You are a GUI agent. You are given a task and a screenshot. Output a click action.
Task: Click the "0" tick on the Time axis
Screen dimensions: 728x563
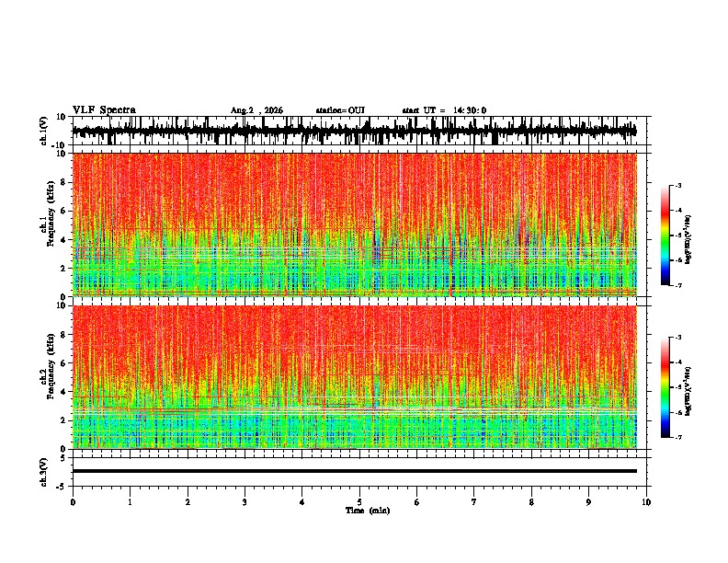point(73,502)
